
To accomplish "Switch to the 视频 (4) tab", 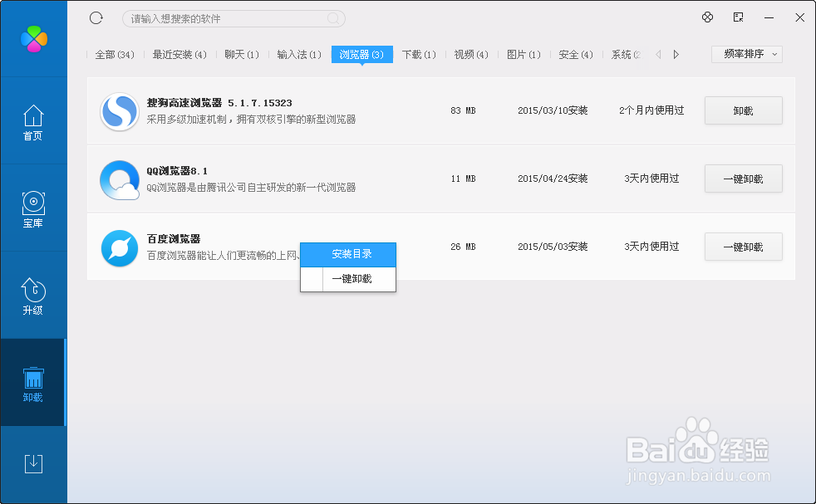I will coord(471,55).
